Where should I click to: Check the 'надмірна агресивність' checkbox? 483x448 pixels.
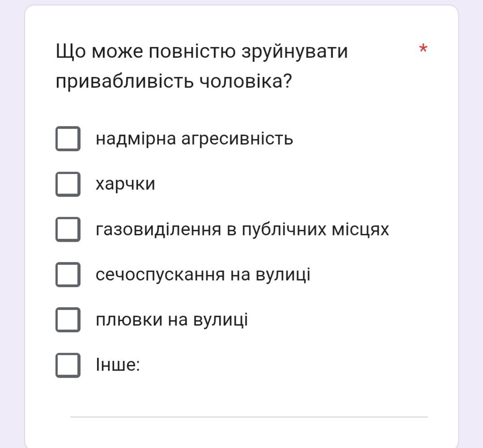[x=68, y=139]
